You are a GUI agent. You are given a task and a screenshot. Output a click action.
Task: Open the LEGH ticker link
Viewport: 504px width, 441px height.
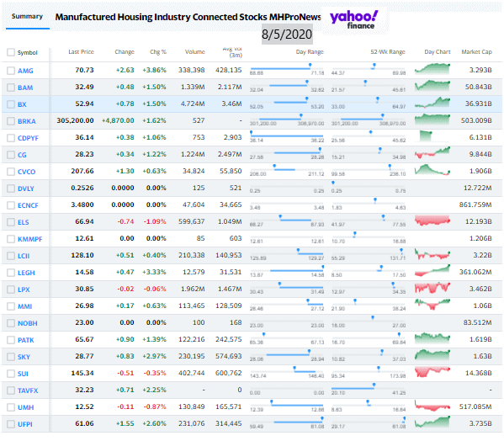[x=26, y=273]
